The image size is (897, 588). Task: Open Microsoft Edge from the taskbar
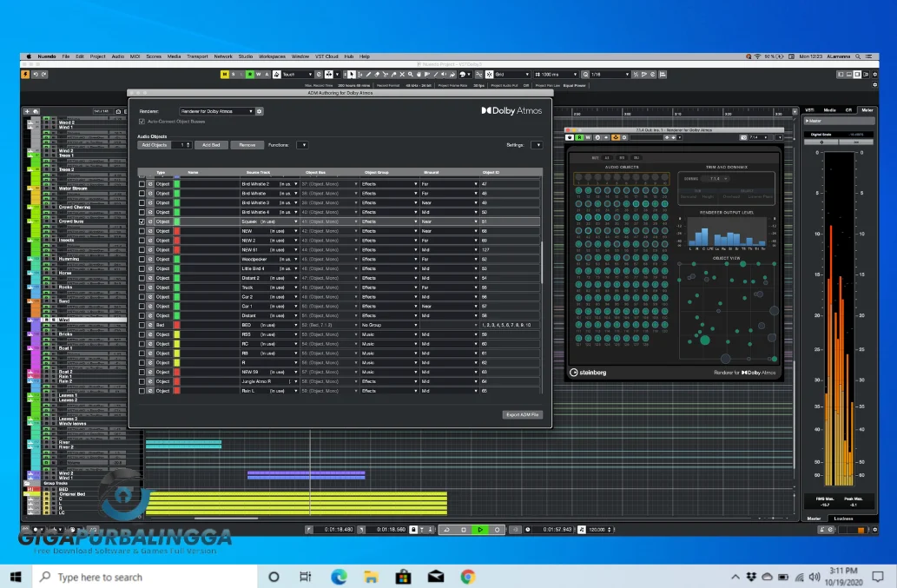point(339,577)
